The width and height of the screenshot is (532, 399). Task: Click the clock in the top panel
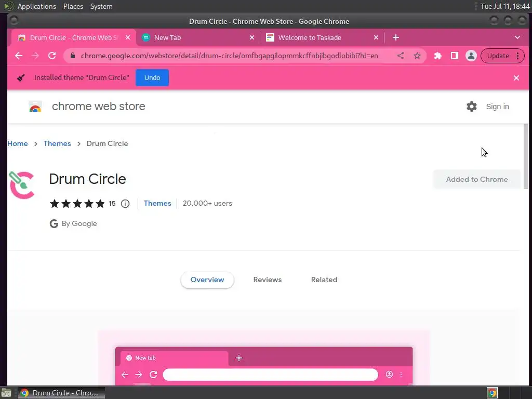point(505,6)
